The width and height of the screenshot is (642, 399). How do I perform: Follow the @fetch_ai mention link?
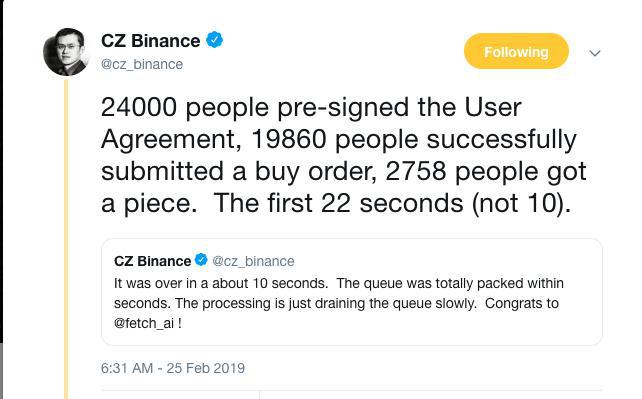(x=144, y=323)
